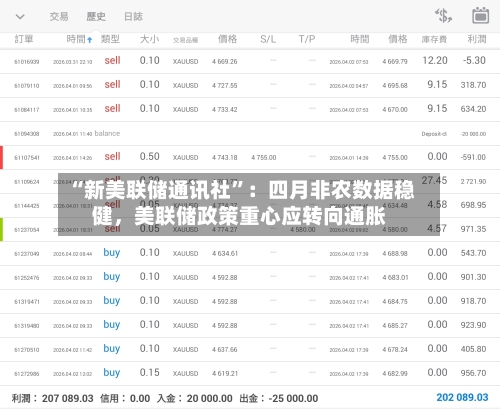This screenshot has height=410, width=500.
Task: Click close time 2026.04.02 04:57
Action: (349, 86)
